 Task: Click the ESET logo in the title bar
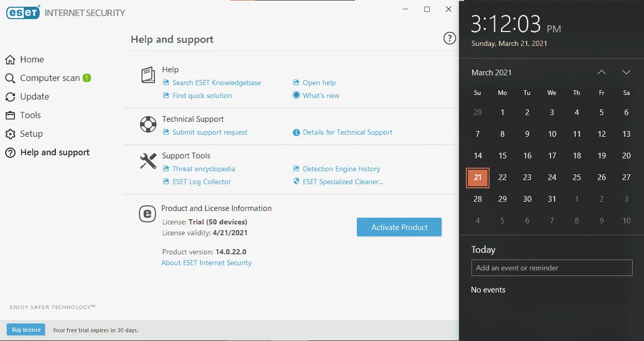[x=23, y=13]
